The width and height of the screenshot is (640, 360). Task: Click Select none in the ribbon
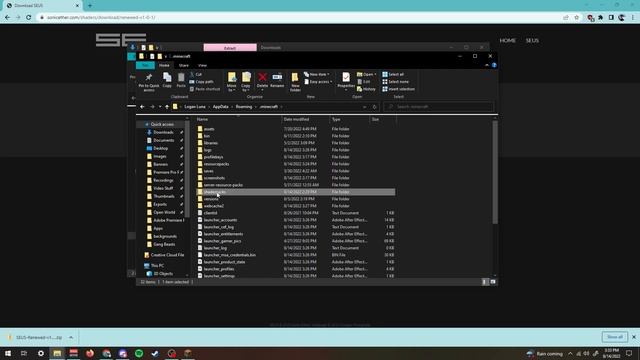click(395, 82)
